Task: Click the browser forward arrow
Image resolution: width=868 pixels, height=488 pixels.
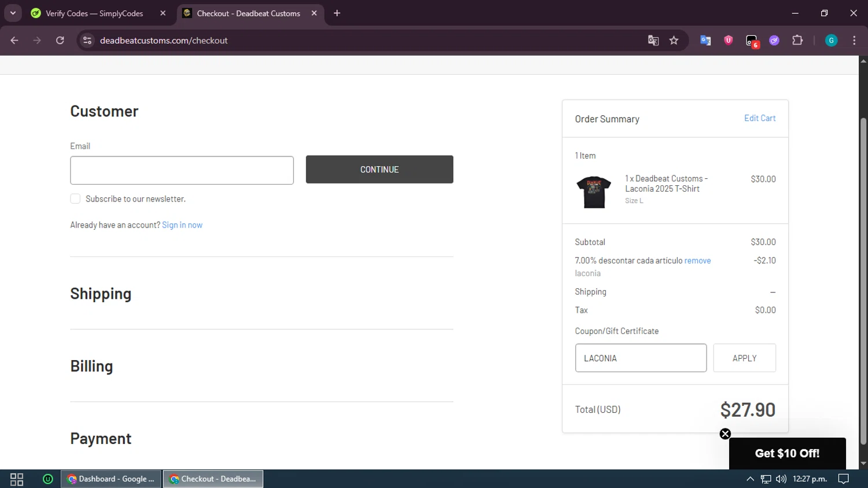Action: click(37, 41)
